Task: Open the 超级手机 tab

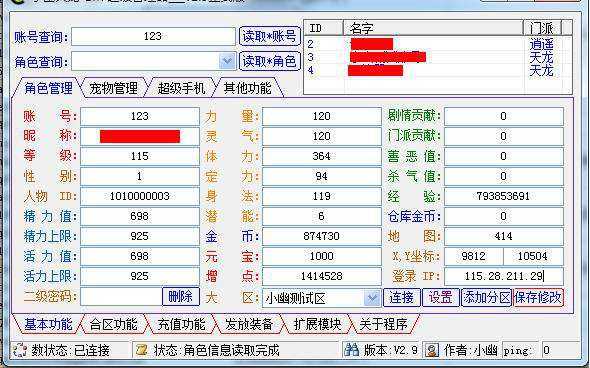Action: coord(181,88)
